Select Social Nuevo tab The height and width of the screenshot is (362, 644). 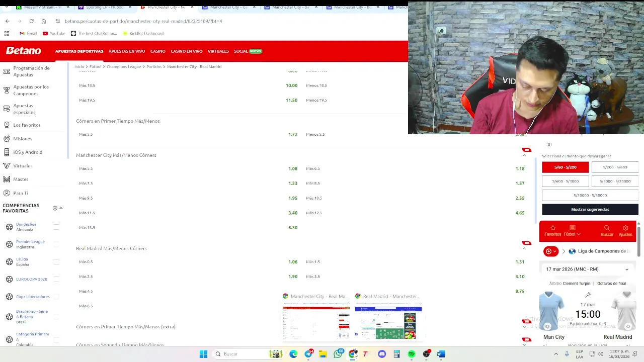248,51
